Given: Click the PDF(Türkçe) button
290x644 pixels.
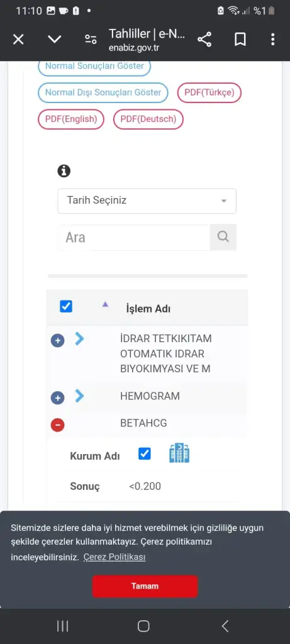Looking at the screenshot, I should (209, 92).
